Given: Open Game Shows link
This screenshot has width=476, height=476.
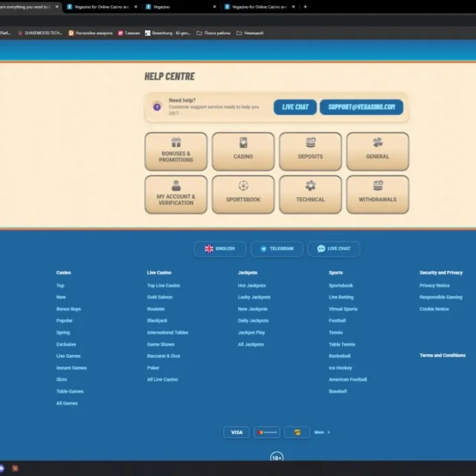Looking at the screenshot, I should click(x=161, y=344).
